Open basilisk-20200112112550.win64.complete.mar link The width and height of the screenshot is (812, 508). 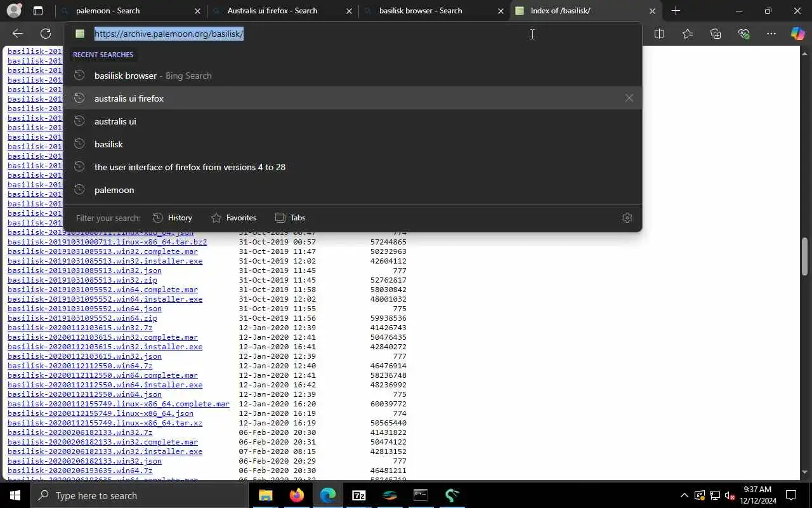[x=103, y=375]
